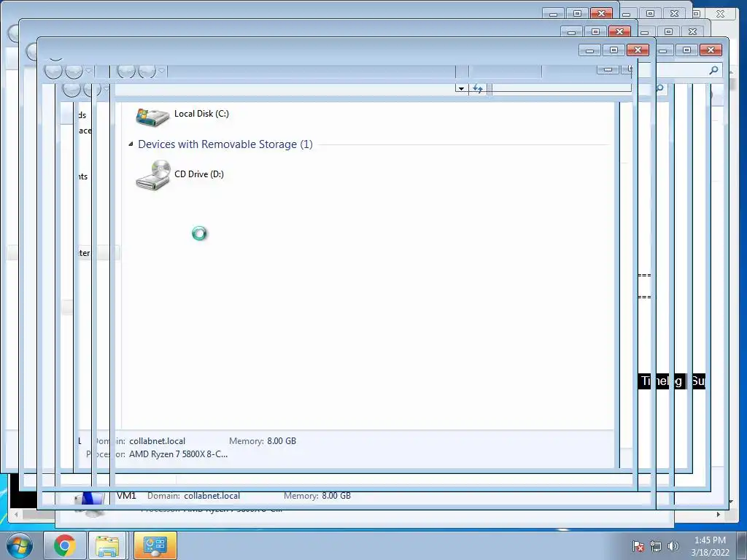This screenshot has width=747, height=560.
Task: Click the AMD Ryzen 7 5800X processor text
Action: [178, 454]
